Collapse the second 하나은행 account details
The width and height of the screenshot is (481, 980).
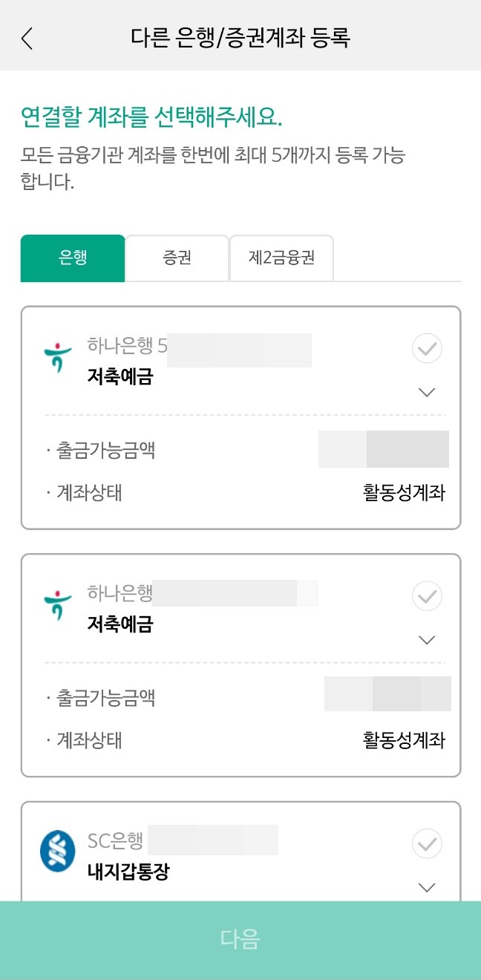[427, 640]
